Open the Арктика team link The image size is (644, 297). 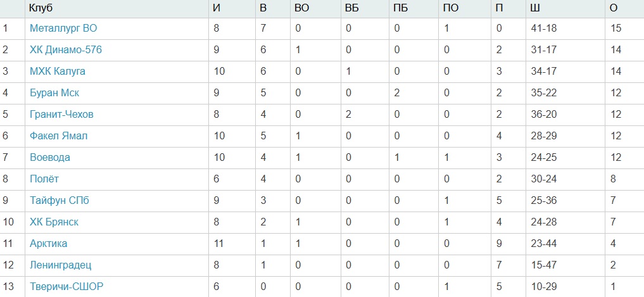click(x=48, y=244)
